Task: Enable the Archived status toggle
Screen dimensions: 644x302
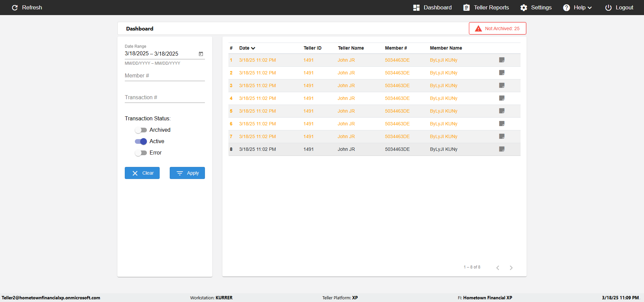Action: (x=141, y=130)
